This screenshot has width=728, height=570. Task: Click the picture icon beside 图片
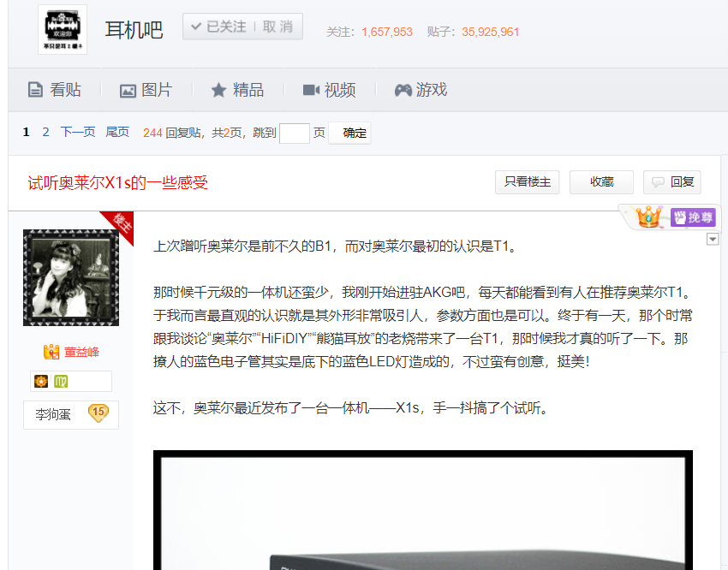(128, 91)
